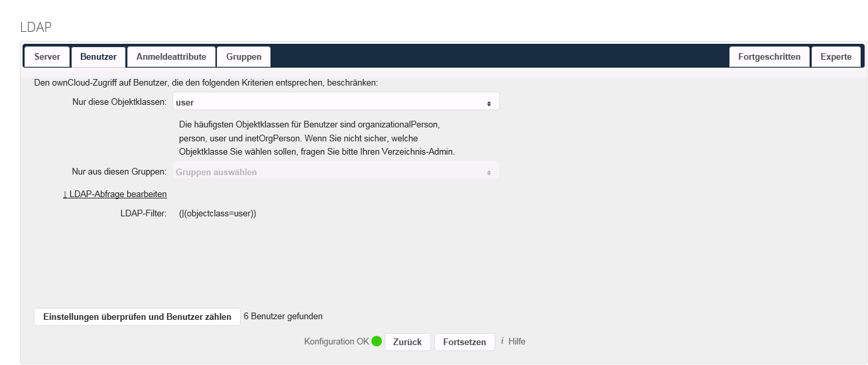868x365 pixels.
Task: Open the Gruppen auswählen dropdown
Action: 336,172
